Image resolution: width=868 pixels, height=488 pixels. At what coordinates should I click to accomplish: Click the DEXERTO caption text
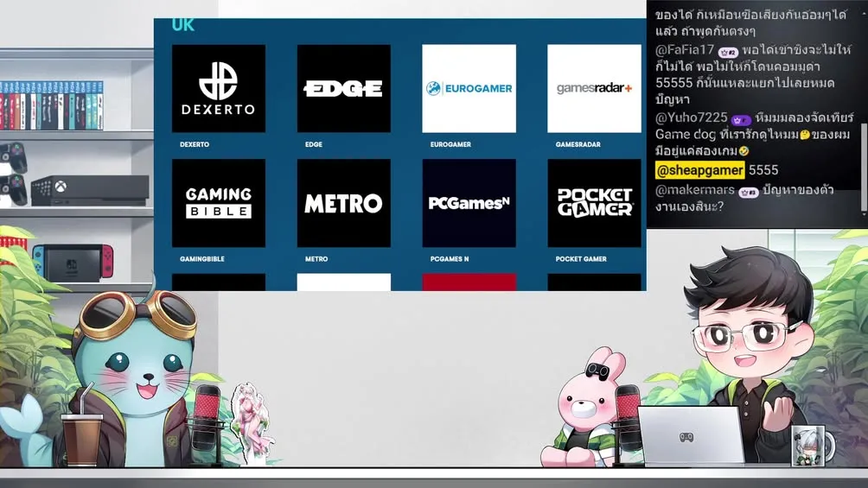click(195, 144)
